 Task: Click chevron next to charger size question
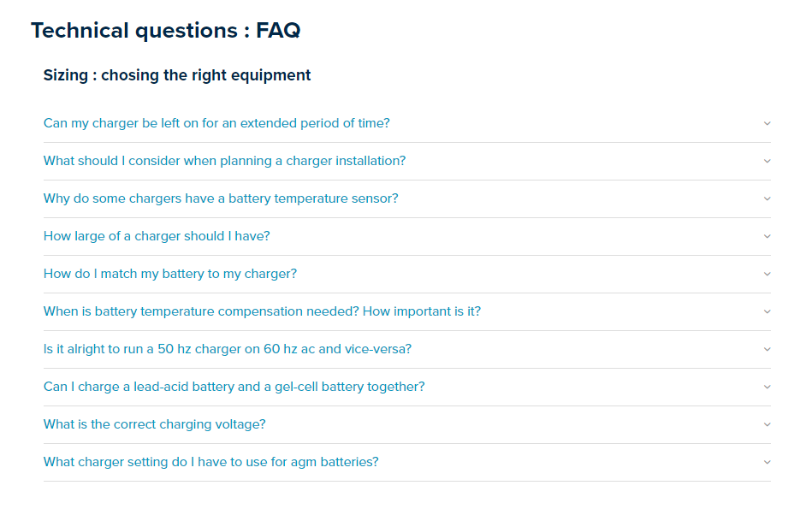[767, 236]
